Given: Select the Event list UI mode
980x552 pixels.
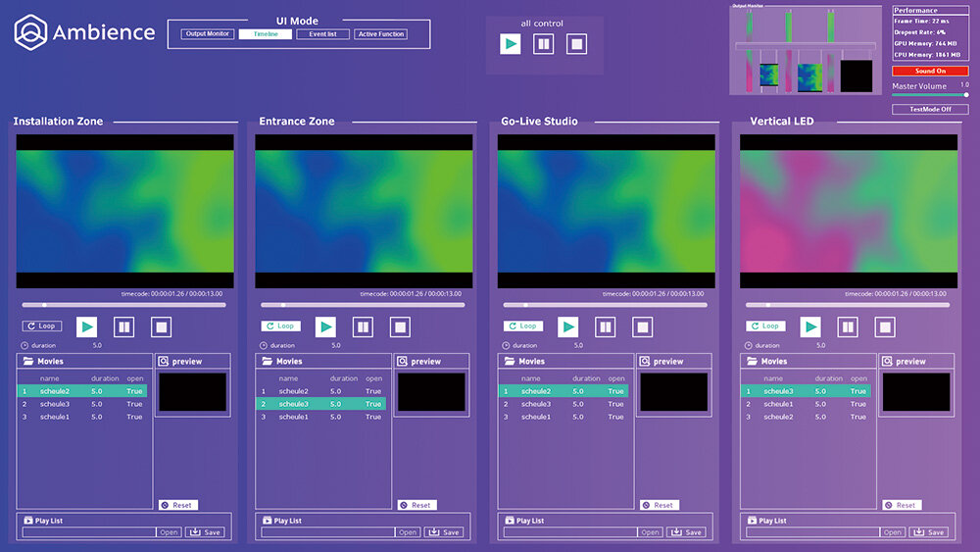Looking at the screenshot, I should pos(322,34).
